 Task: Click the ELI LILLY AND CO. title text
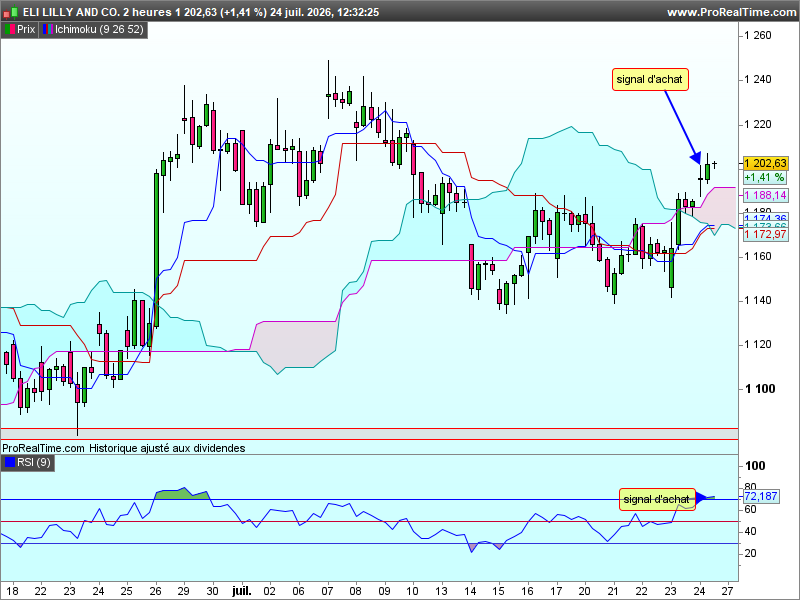(x=71, y=12)
